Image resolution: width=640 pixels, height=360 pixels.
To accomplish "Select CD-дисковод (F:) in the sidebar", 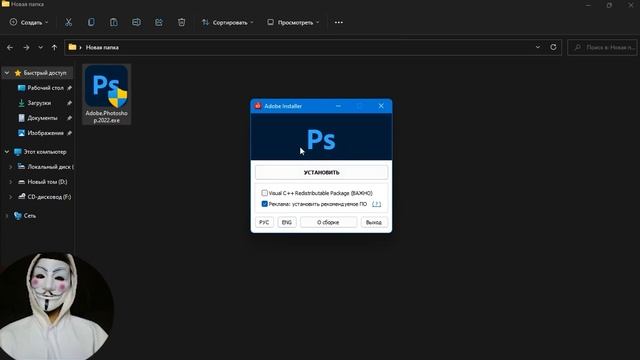I will click(49, 197).
